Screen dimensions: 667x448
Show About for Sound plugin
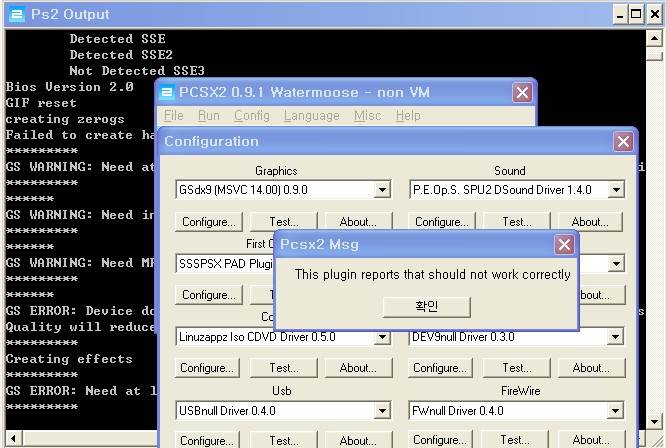(x=590, y=222)
